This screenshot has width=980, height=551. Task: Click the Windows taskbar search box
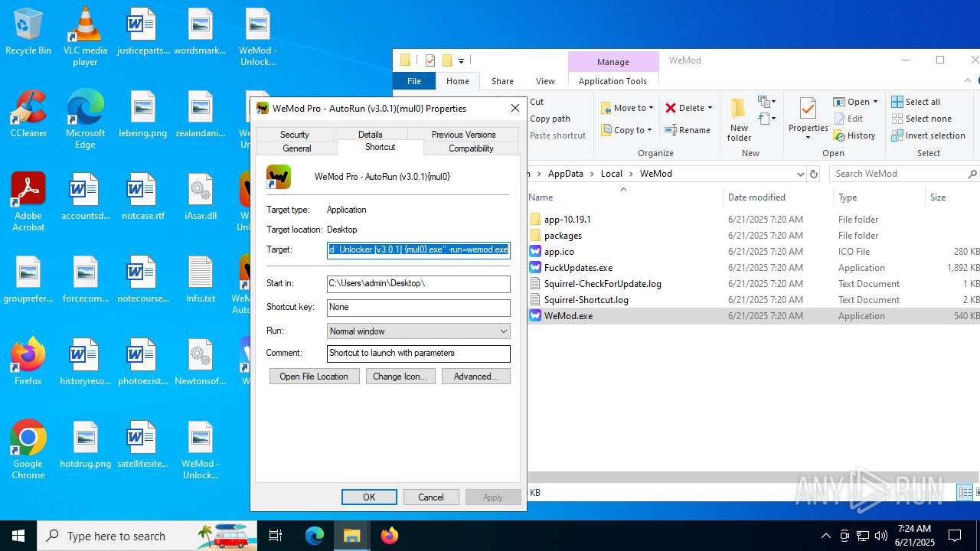tap(147, 536)
